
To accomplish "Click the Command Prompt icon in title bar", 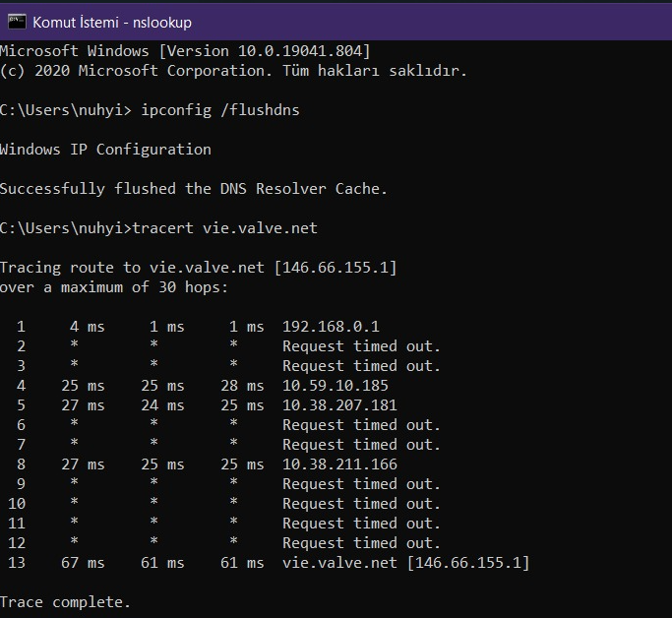I will pos(15,21).
